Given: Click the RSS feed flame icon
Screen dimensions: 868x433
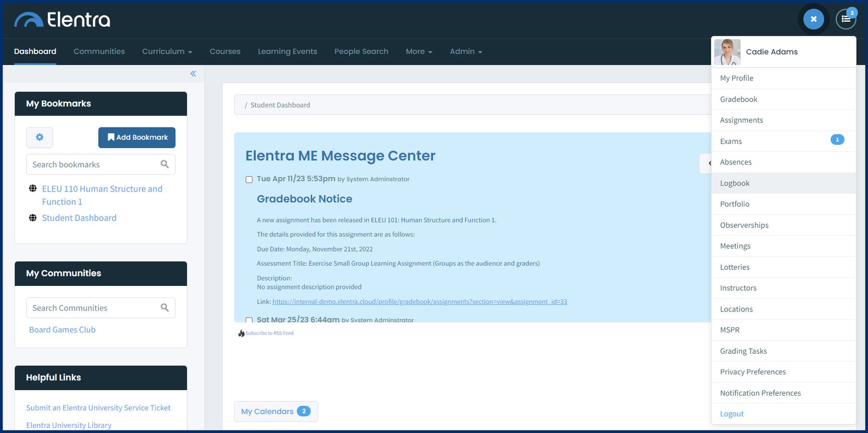Looking at the screenshot, I should tap(241, 333).
